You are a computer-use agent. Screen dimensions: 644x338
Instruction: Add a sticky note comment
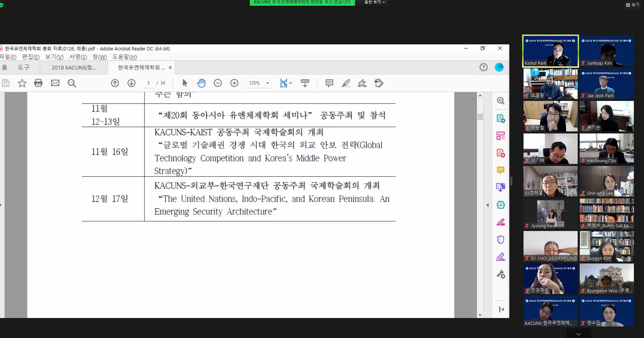click(x=329, y=83)
